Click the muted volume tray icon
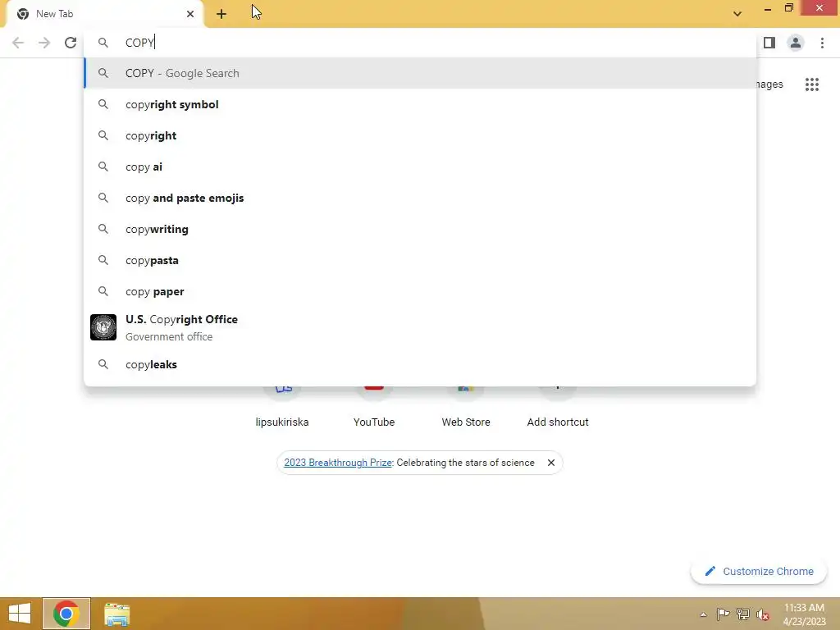 click(763, 614)
